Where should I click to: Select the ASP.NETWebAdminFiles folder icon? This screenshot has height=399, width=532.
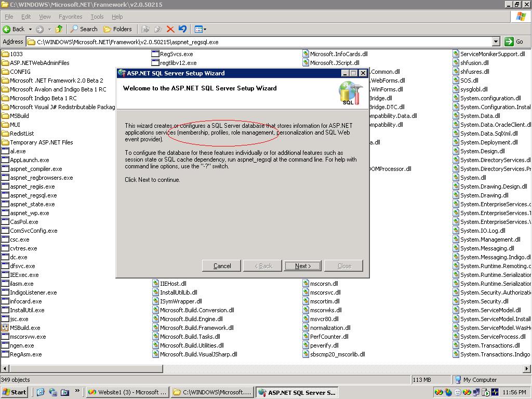click(5, 63)
